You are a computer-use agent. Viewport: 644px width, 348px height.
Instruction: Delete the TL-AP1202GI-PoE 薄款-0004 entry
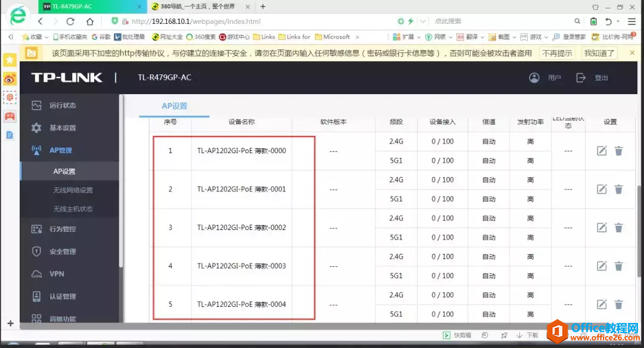pos(618,304)
